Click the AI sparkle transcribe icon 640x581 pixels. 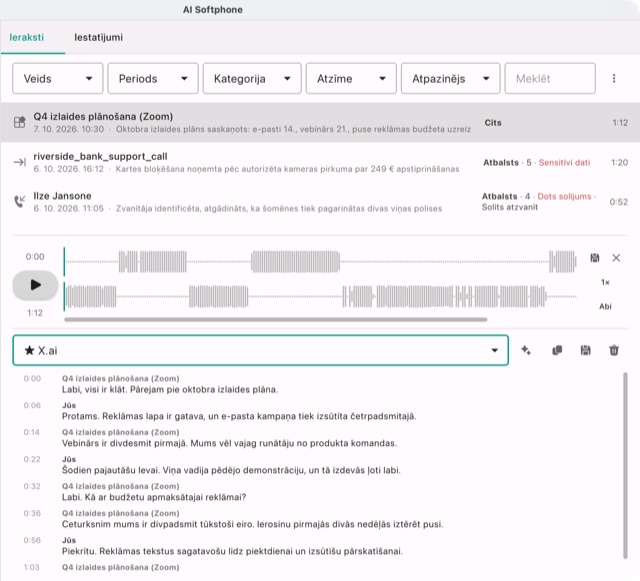(526, 350)
